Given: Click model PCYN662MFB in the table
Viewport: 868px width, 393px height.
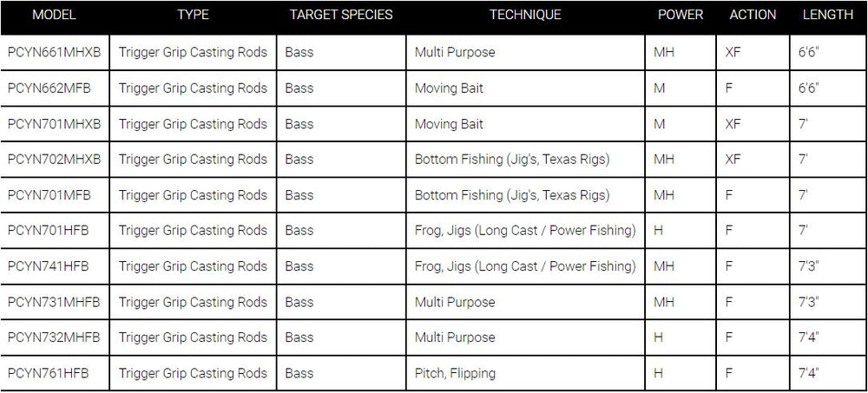Looking at the screenshot, I should pos(49,88).
